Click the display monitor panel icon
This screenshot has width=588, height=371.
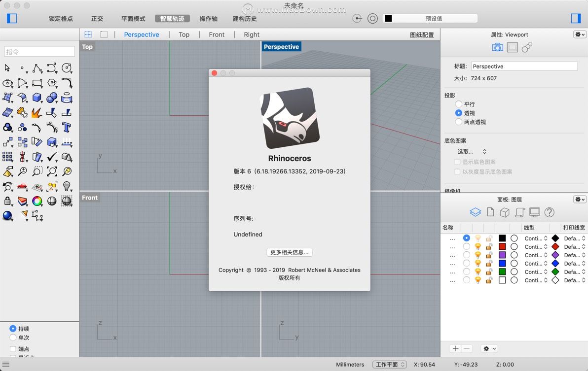[534, 212]
